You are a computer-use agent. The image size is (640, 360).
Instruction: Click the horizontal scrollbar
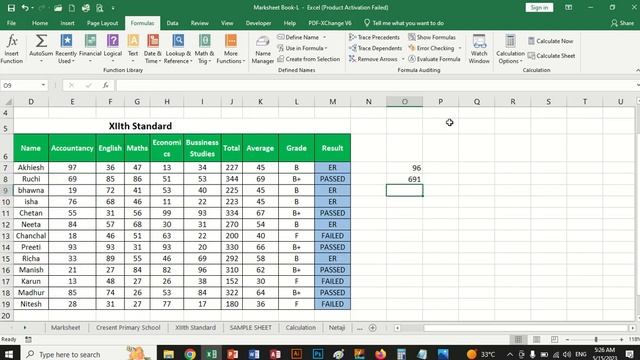coord(526,328)
